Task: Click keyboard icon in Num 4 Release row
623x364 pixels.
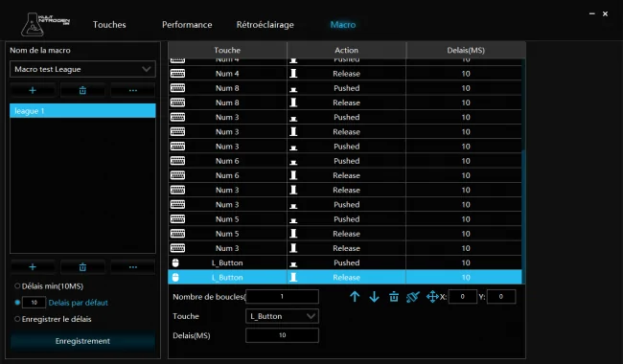Action: (177, 74)
